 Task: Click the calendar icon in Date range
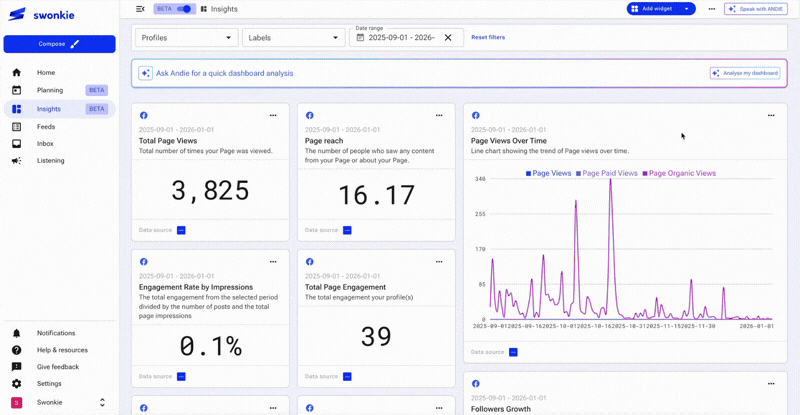click(x=360, y=38)
